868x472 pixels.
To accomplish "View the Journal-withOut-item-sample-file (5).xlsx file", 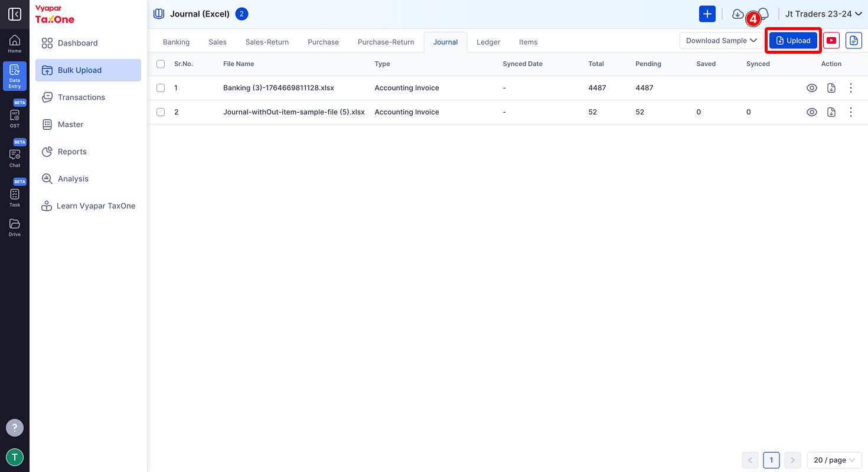I will pos(812,112).
